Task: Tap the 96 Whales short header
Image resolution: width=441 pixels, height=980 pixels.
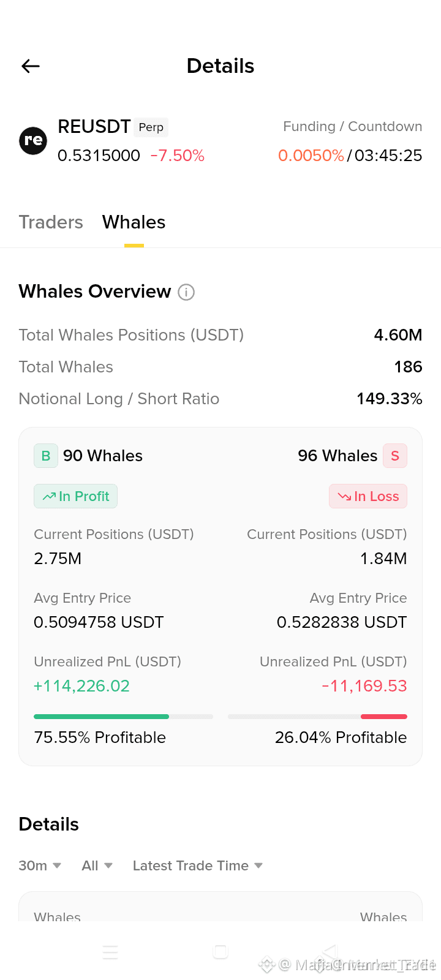Action: click(337, 456)
